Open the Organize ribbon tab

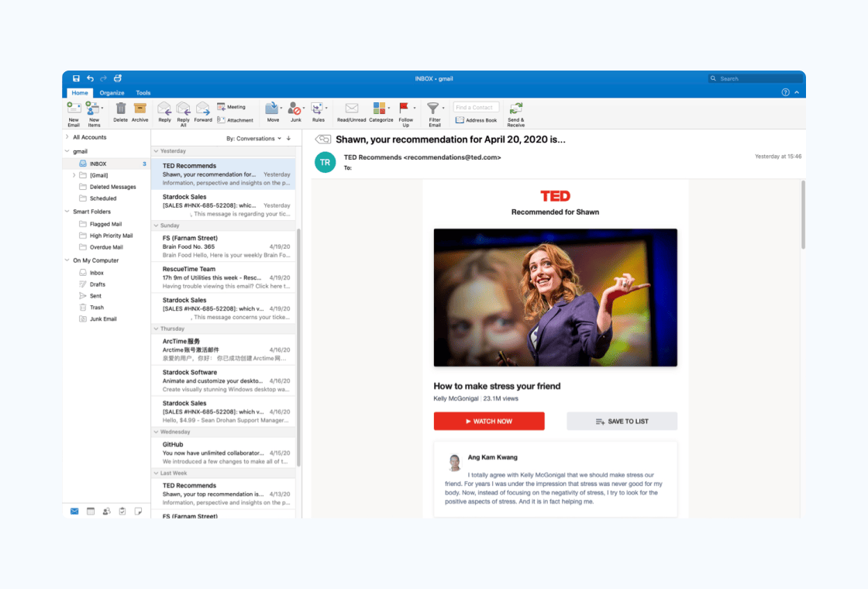coord(112,93)
